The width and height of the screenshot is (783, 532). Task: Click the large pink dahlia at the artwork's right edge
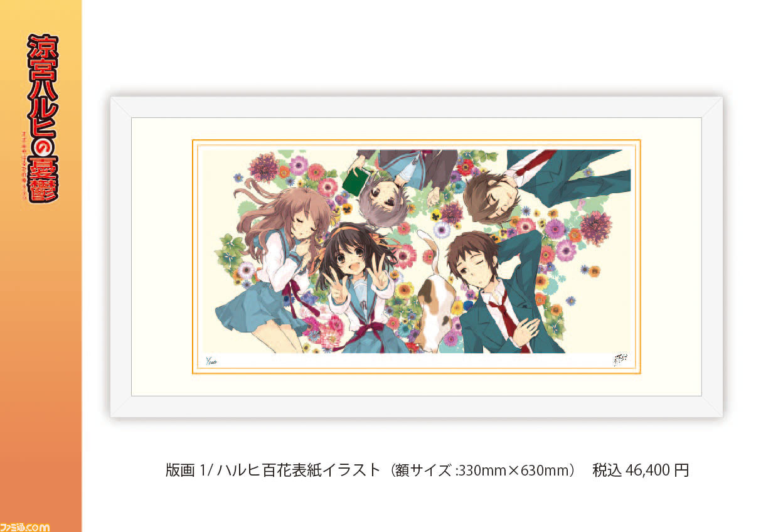tap(595, 227)
